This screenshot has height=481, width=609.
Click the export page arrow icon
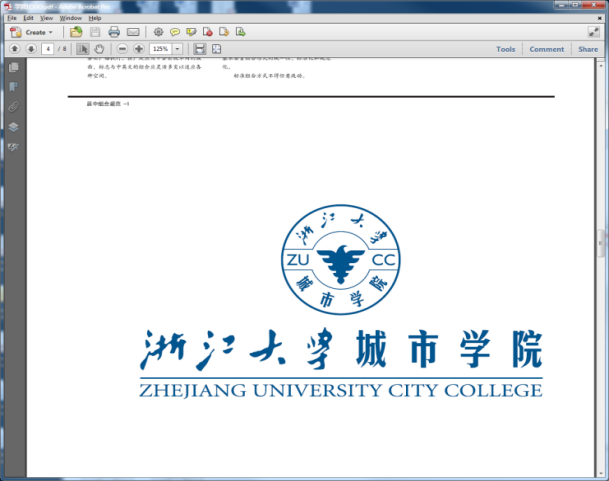[224, 32]
